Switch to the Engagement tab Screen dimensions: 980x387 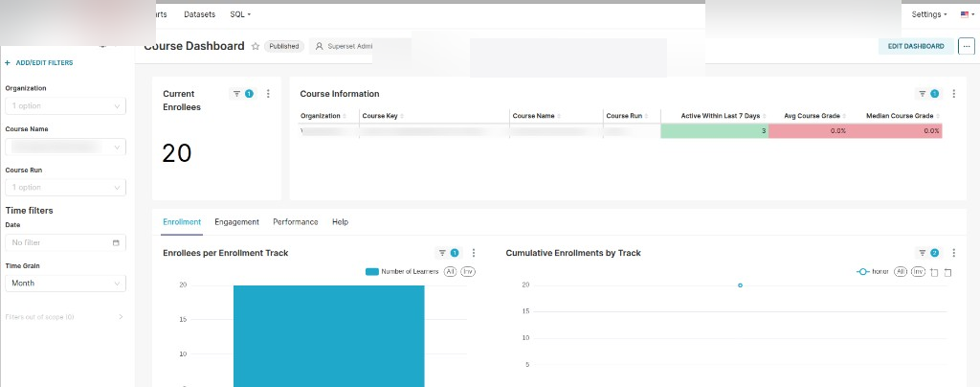pyautogui.click(x=237, y=222)
